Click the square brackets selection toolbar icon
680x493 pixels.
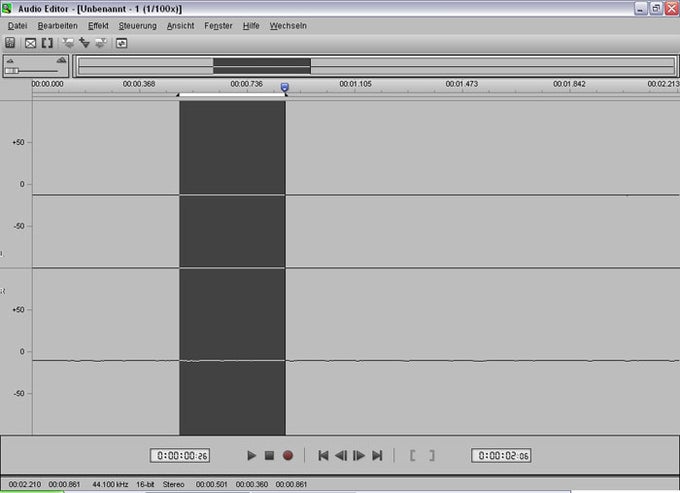47,43
